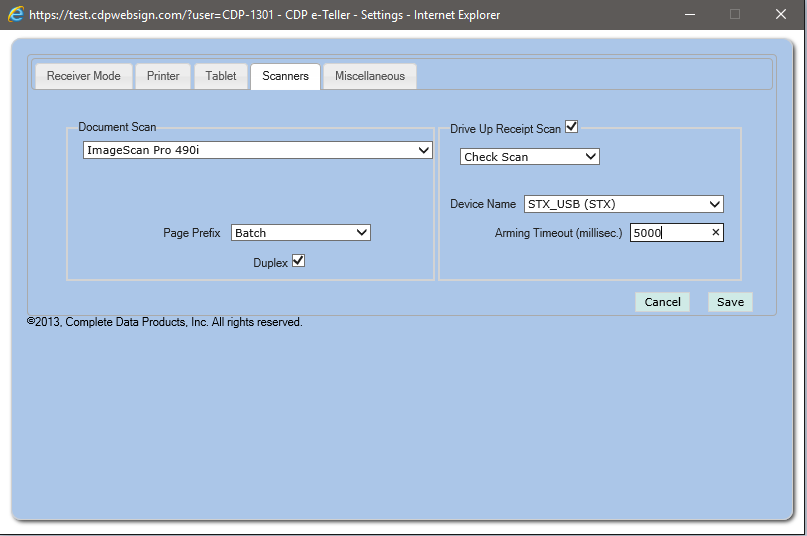Switch to the Receiver Mode tab
Image resolution: width=807 pixels, height=536 pixels.
click(x=84, y=76)
